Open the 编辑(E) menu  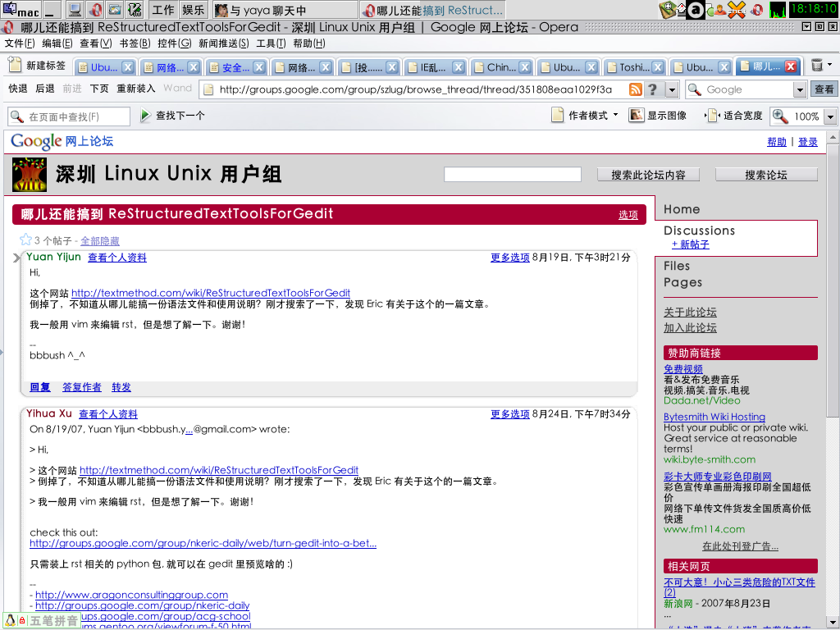click(57, 43)
